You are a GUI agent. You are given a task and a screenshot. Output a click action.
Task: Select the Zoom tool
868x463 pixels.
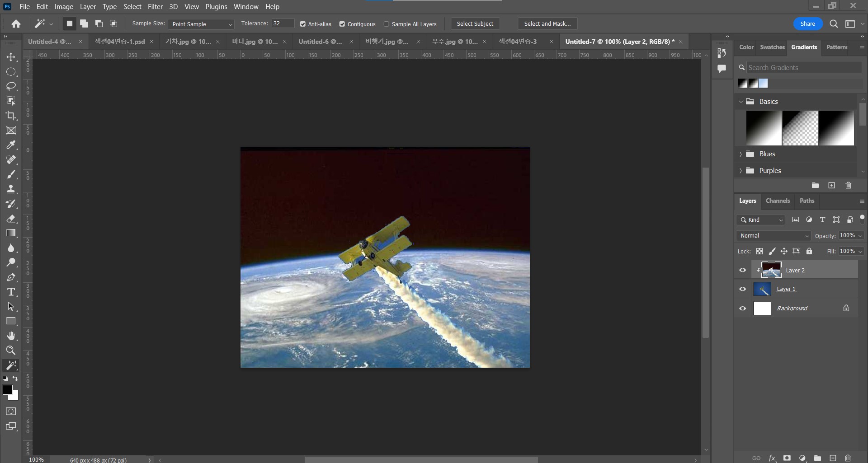coord(11,350)
